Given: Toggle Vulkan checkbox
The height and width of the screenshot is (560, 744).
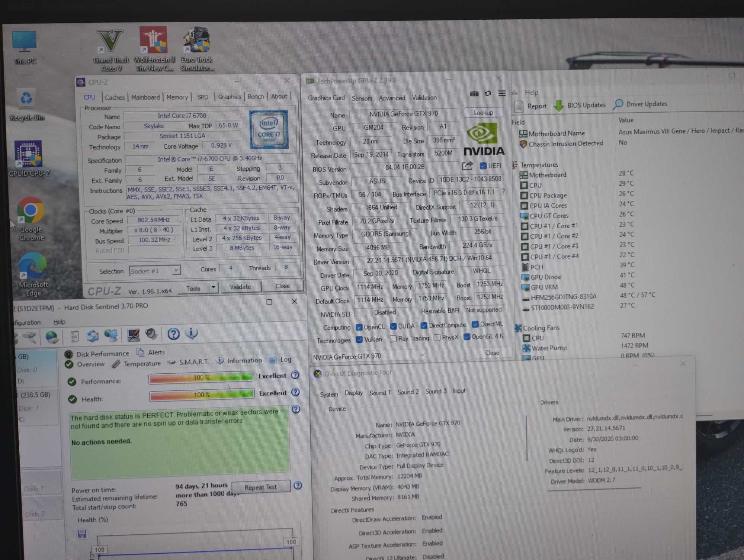Looking at the screenshot, I should [x=359, y=339].
